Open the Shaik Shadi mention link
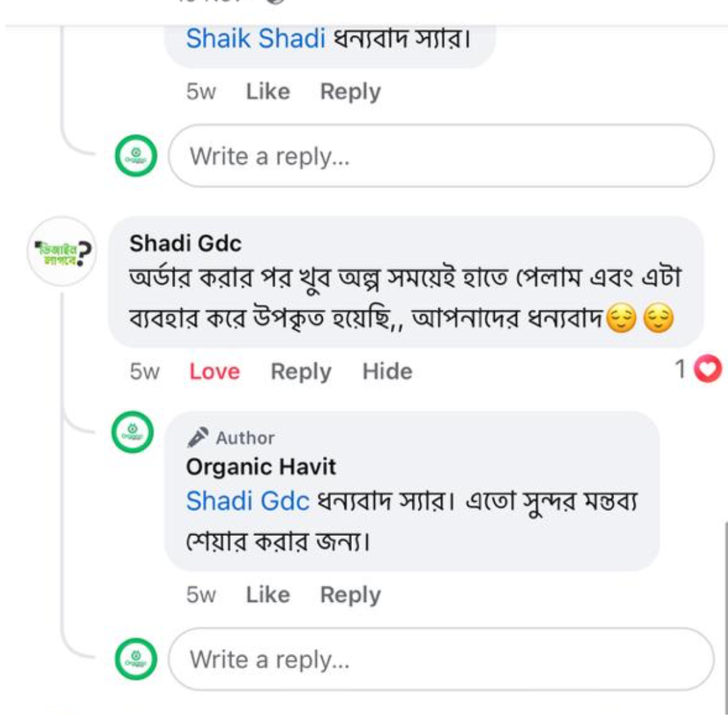 (255, 39)
